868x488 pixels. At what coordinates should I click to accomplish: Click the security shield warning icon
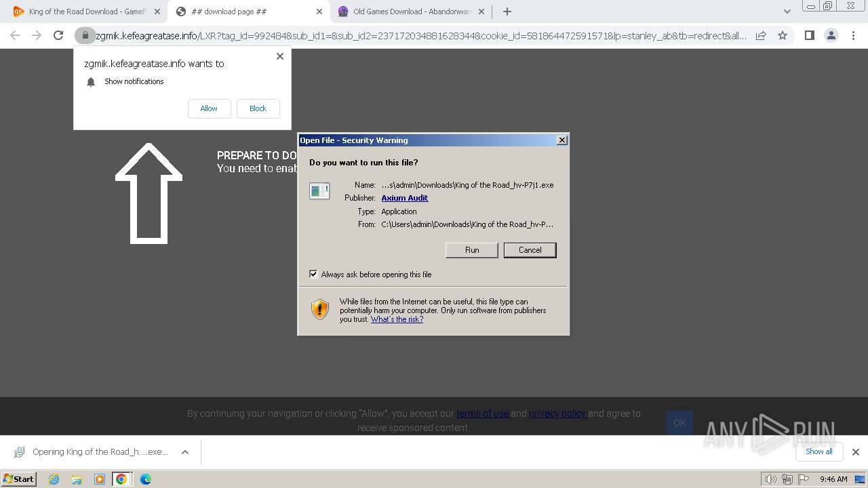pyautogui.click(x=320, y=310)
